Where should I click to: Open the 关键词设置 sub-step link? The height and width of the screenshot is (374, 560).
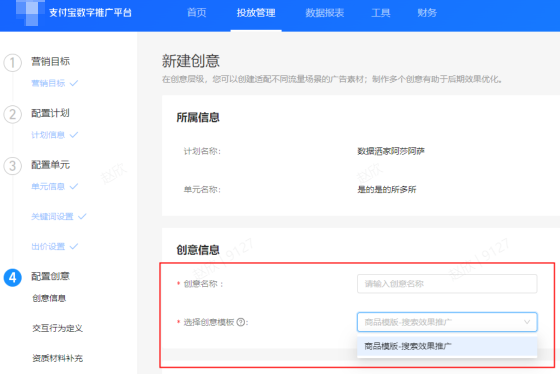[x=52, y=216]
